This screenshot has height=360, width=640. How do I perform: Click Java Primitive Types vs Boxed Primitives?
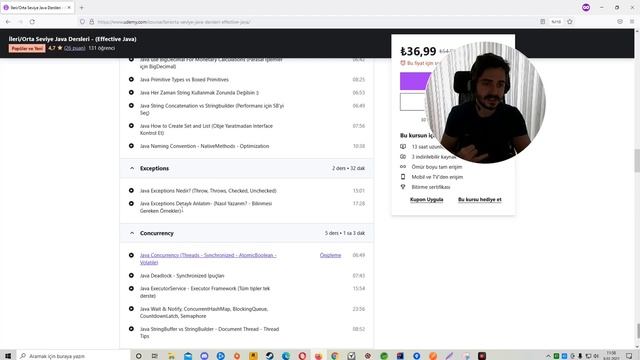pos(184,80)
